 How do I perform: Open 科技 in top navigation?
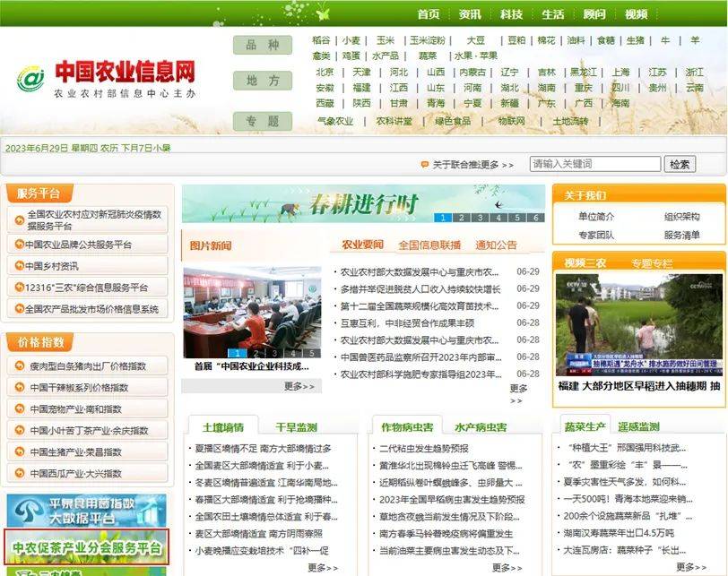[x=511, y=14]
